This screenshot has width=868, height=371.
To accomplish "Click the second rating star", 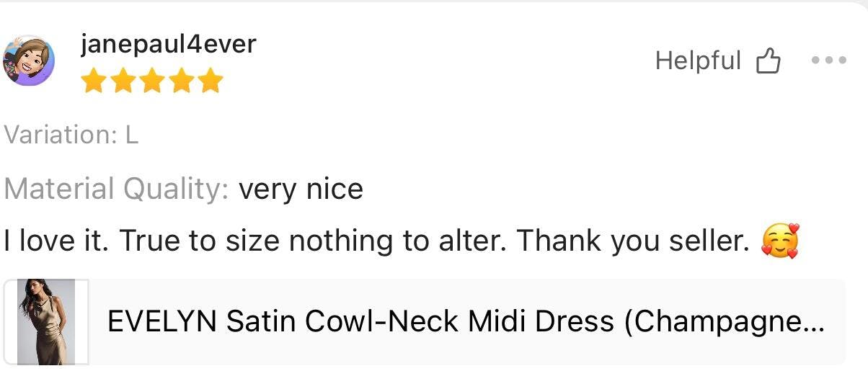I will (123, 81).
